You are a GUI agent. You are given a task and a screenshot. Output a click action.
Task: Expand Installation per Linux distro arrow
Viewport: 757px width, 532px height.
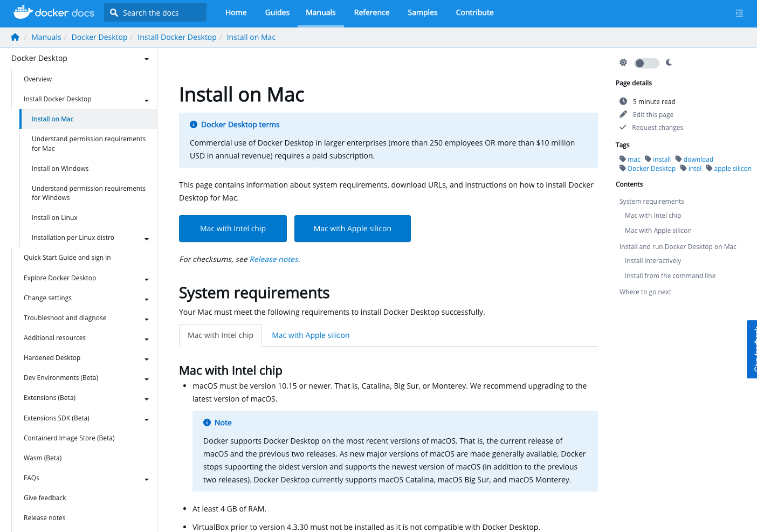146,239
